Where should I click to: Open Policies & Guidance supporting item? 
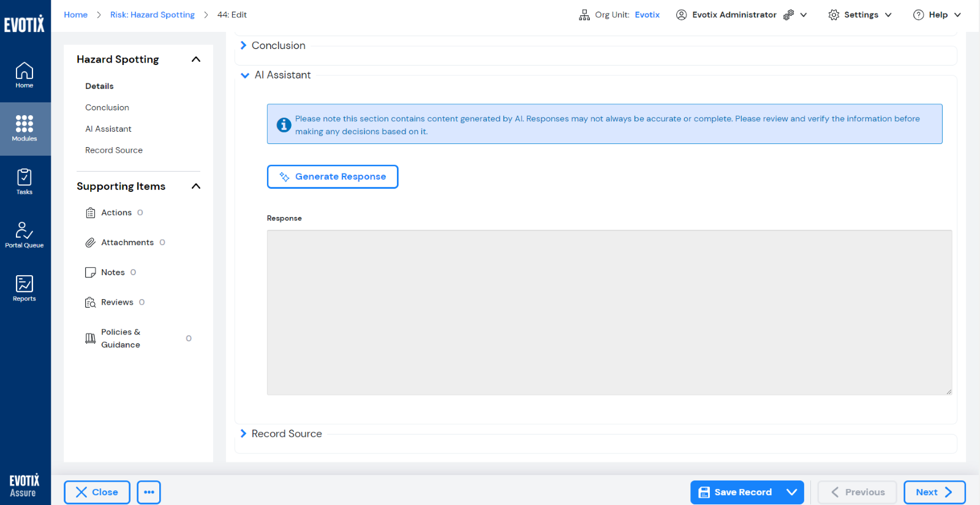tap(121, 338)
